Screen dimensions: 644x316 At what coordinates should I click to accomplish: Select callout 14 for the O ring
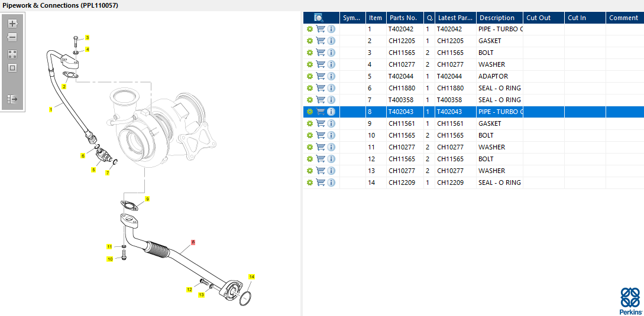click(x=252, y=276)
